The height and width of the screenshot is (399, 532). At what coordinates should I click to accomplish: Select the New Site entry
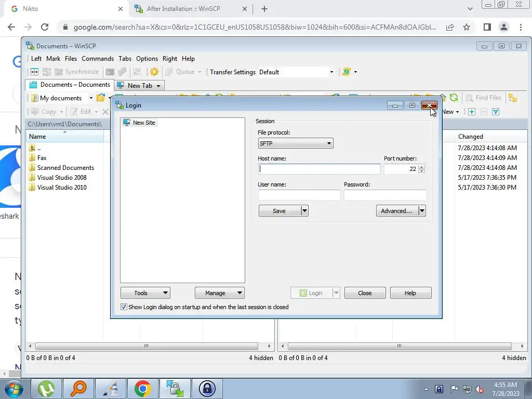click(139, 123)
